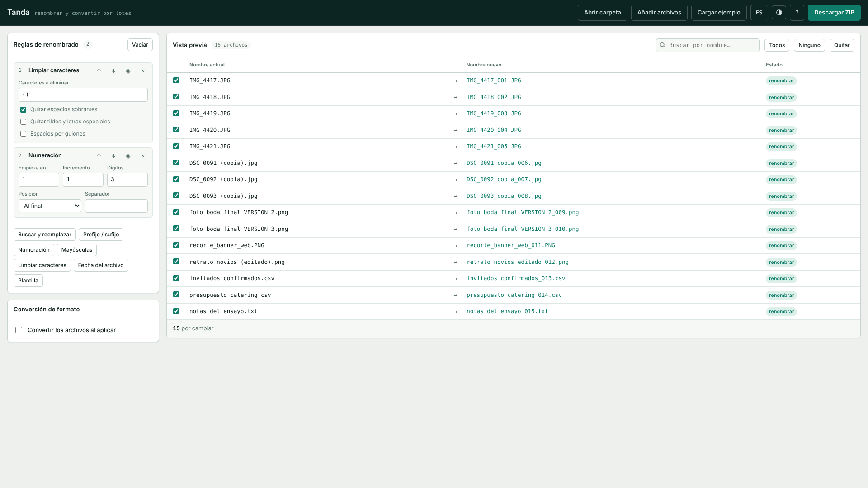Open the help question mark button
Image resolution: width=868 pixels, height=488 pixels.
(x=797, y=13)
